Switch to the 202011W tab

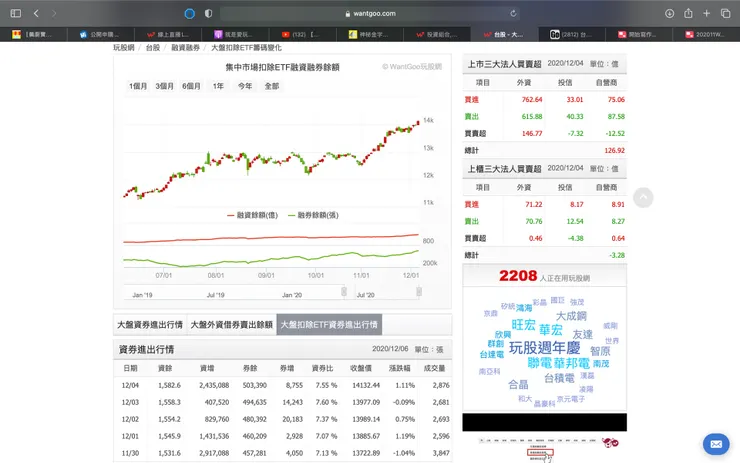[x=706, y=34]
